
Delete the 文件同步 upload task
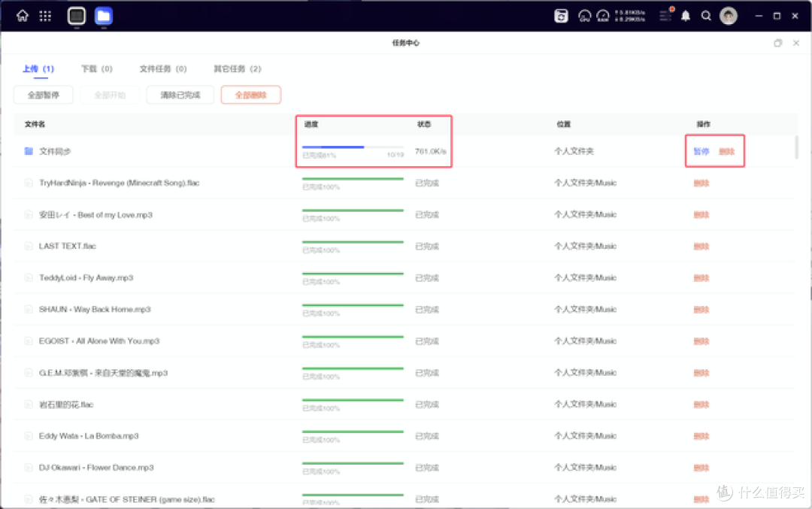pos(726,151)
